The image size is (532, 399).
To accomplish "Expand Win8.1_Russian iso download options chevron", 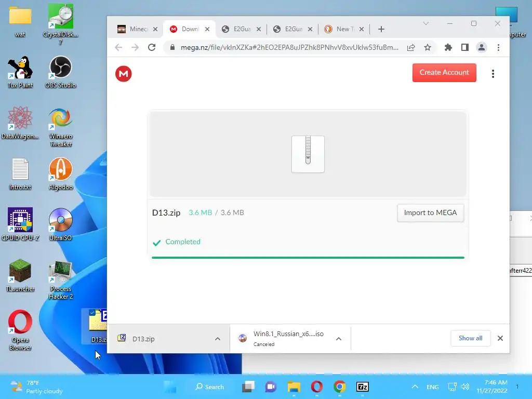I will tap(339, 339).
